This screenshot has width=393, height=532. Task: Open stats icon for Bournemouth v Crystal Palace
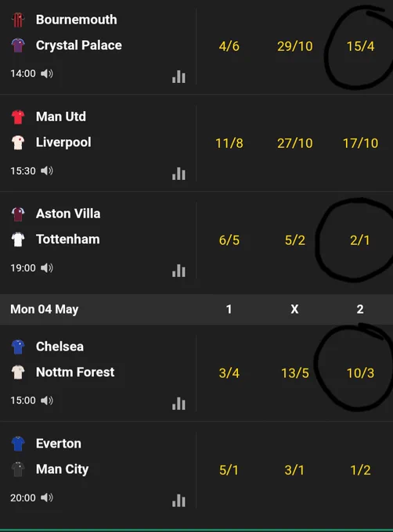[178, 77]
